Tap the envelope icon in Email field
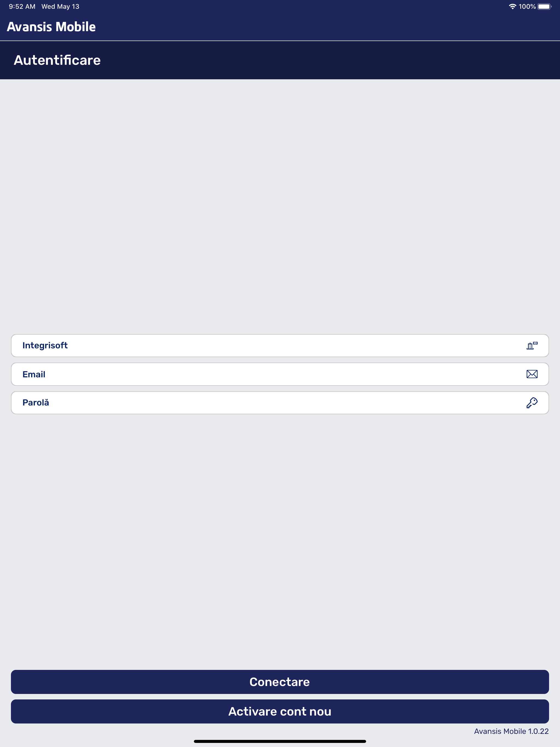Viewport: 560px width, 747px height. (x=532, y=374)
